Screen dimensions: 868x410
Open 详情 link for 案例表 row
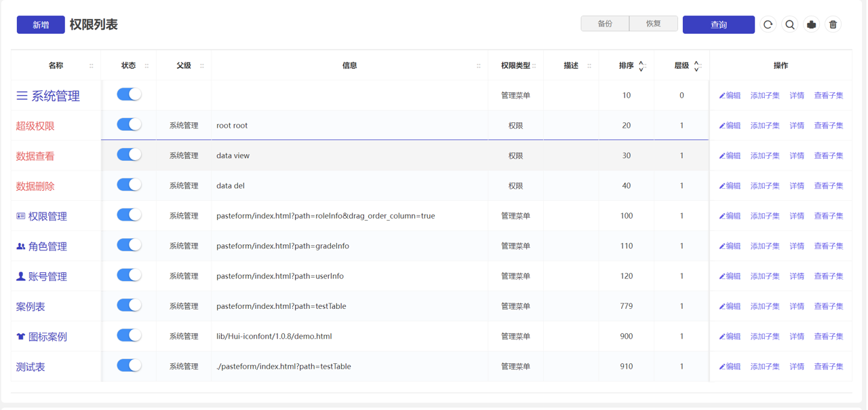pyautogui.click(x=797, y=306)
